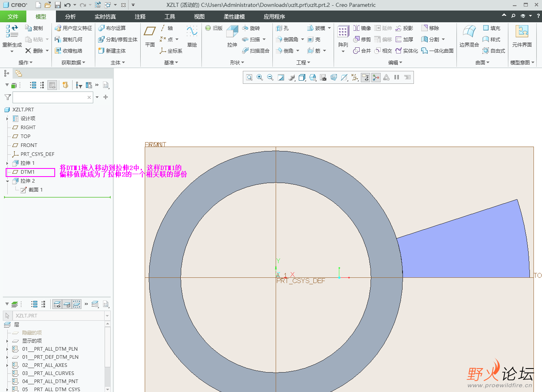Viewport: 542px width, 392px height.
Task: Open the 视图 ribbon tab
Action: [x=199, y=17]
